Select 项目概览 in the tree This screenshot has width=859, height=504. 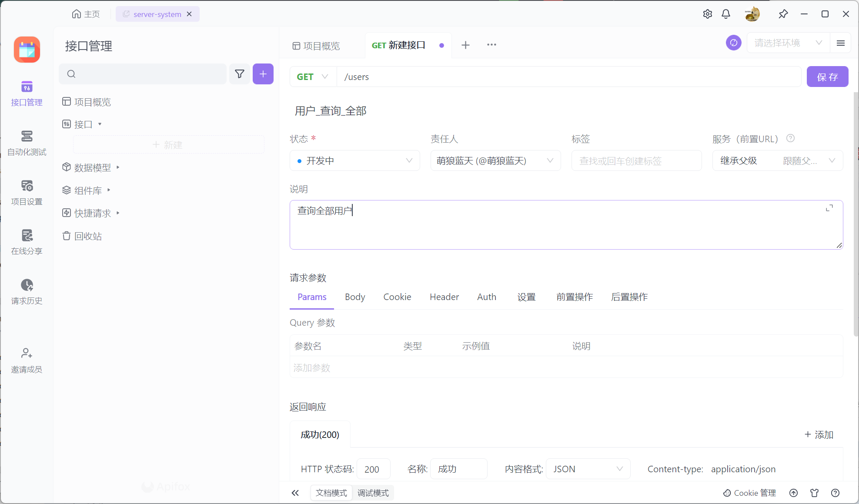(x=87, y=102)
